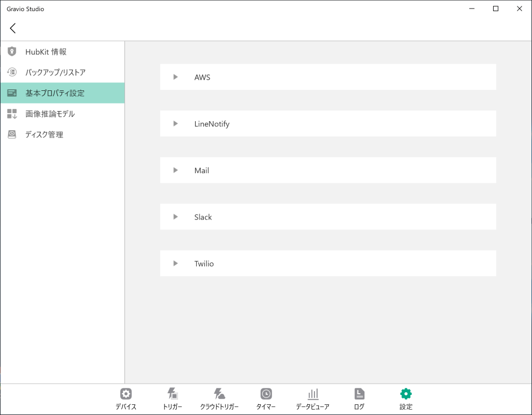Screen dimensions: 532x415
Task: Open the クラウドトリガー cloud icon
Action: point(219,394)
